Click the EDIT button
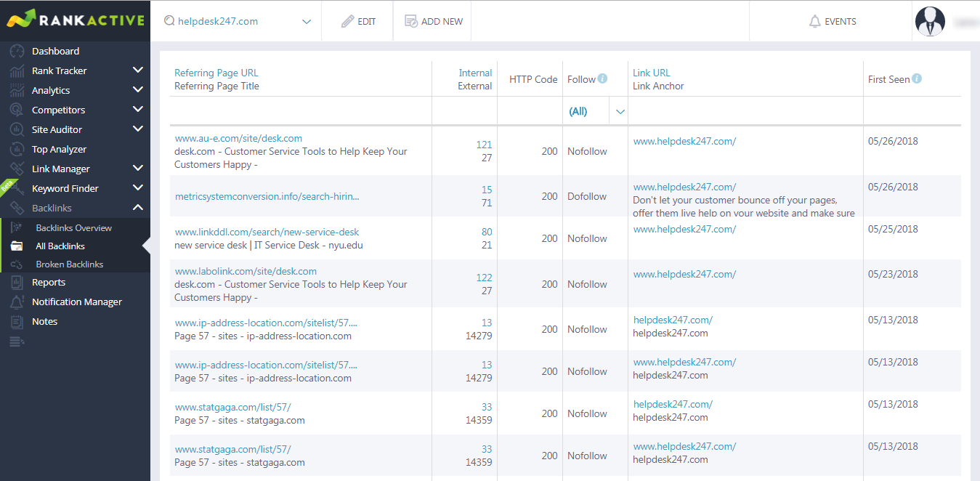This screenshot has width=980, height=481. pyautogui.click(x=358, y=22)
